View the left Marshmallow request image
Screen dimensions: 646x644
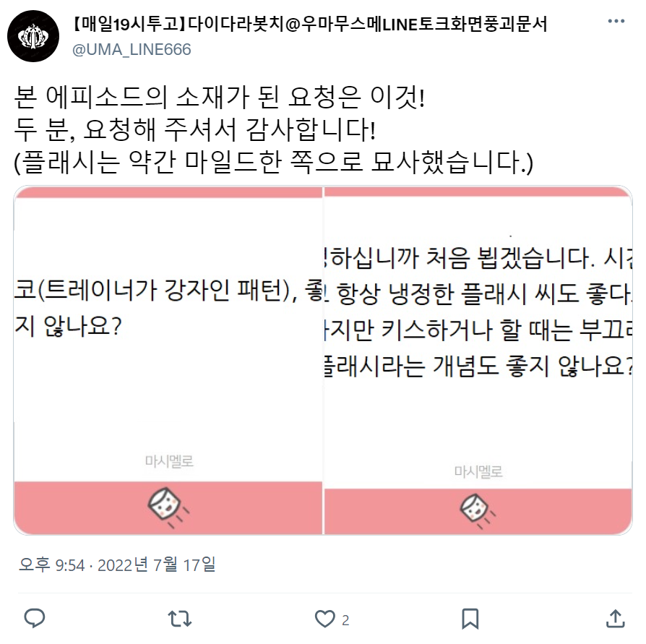point(168,361)
